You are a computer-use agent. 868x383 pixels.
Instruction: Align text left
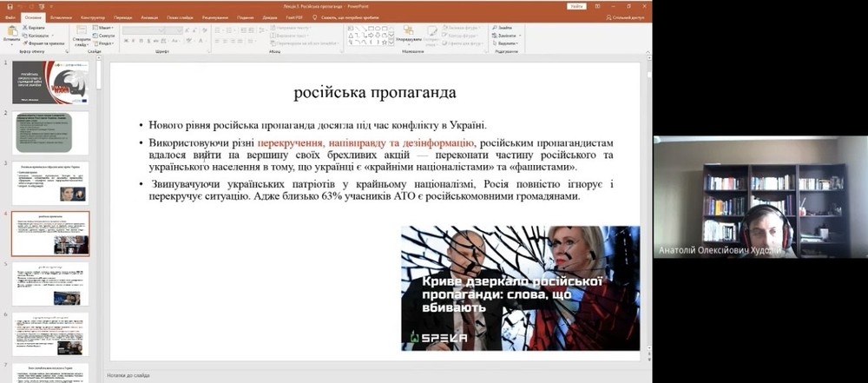217,41
